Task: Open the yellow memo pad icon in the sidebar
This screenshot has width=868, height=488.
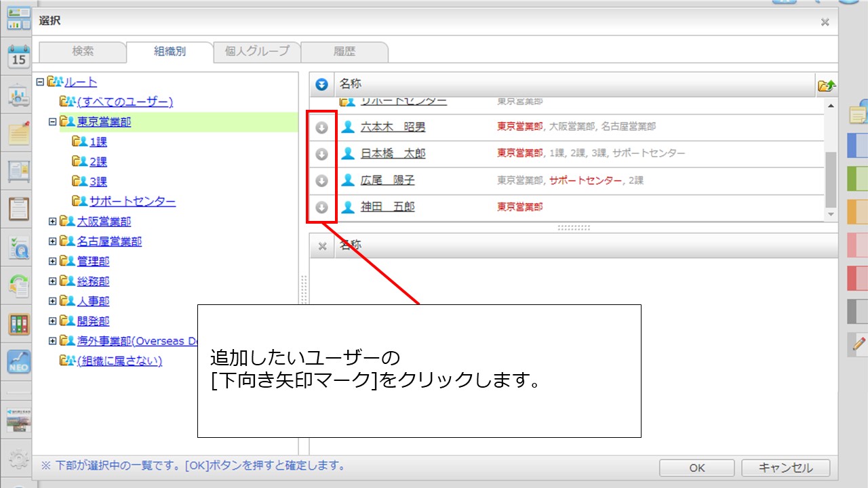Action: coord(17,133)
